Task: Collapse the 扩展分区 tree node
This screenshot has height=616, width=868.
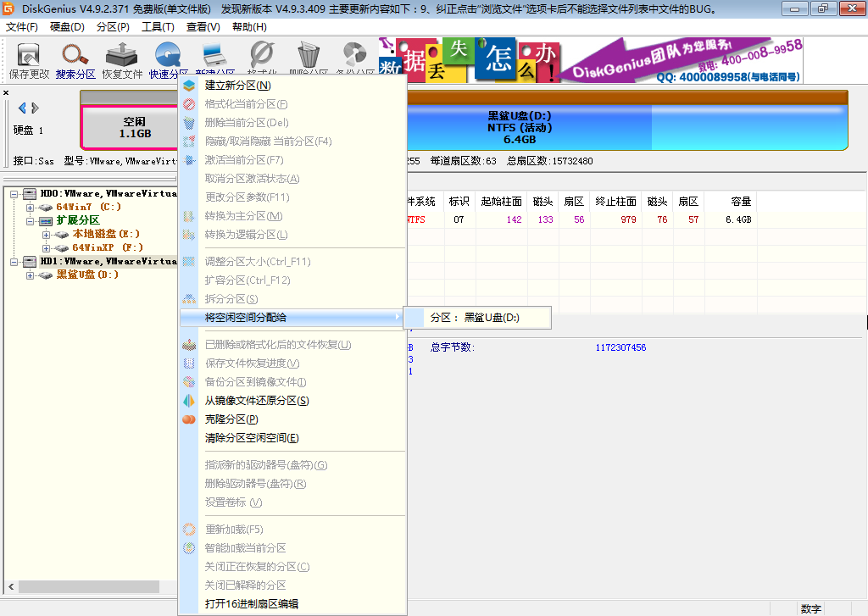Action: point(31,220)
